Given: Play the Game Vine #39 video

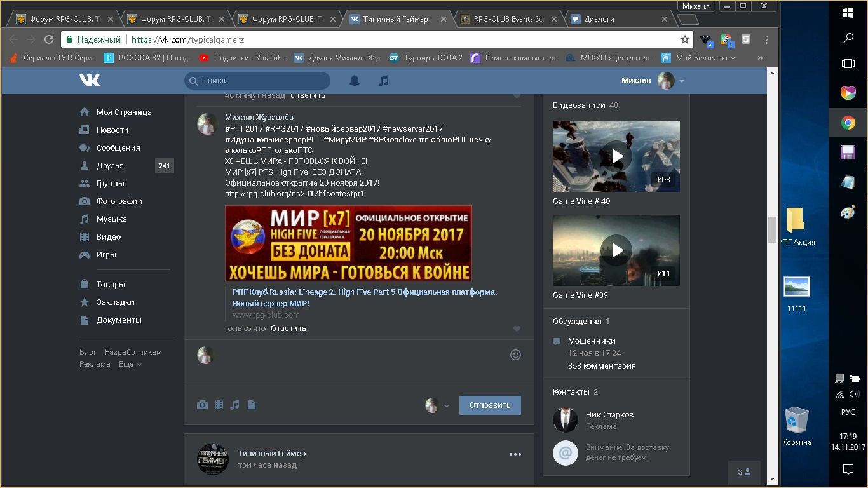Looking at the screenshot, I should pos(616,250).
